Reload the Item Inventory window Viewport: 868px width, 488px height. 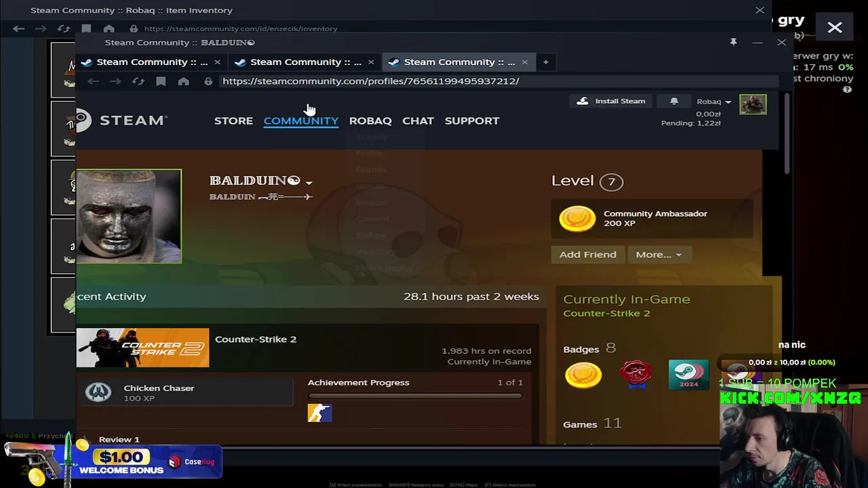click(x=64, y=28)
